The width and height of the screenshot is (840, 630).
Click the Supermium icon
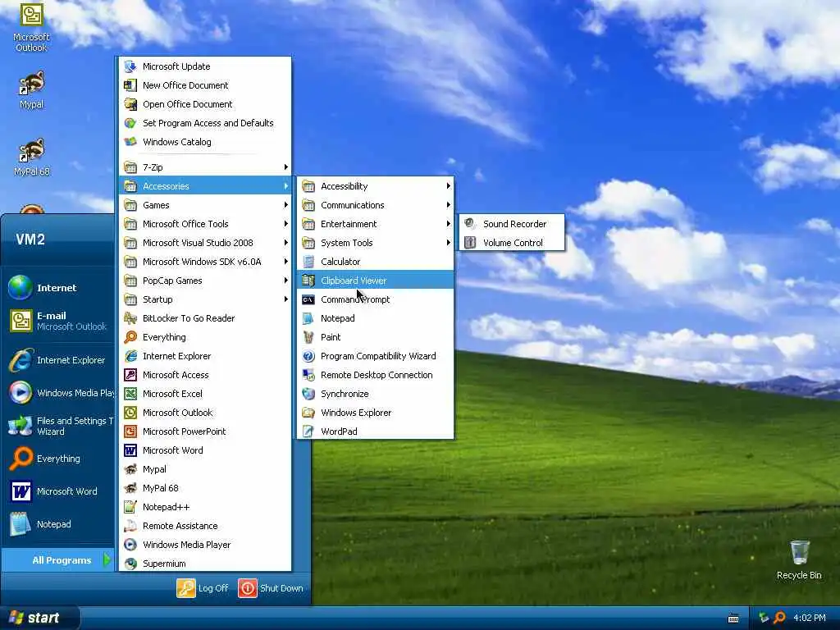[130, 564]
